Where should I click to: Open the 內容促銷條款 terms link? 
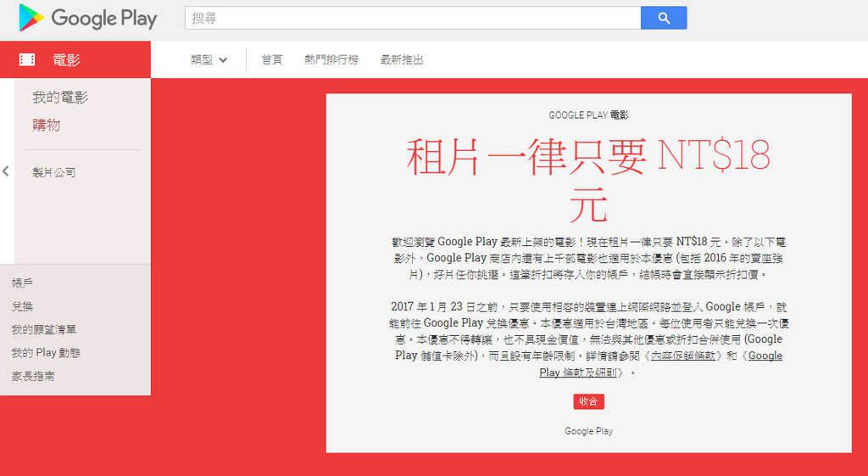coord(685,356)
